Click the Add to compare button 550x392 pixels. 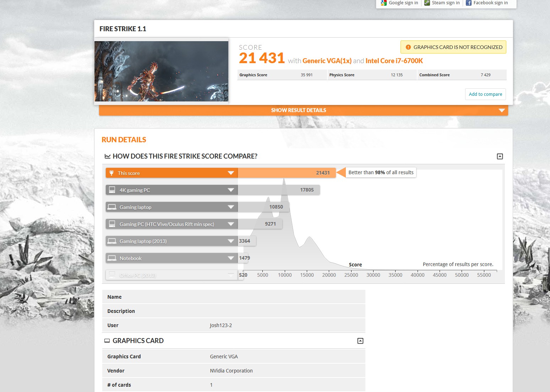485,94
